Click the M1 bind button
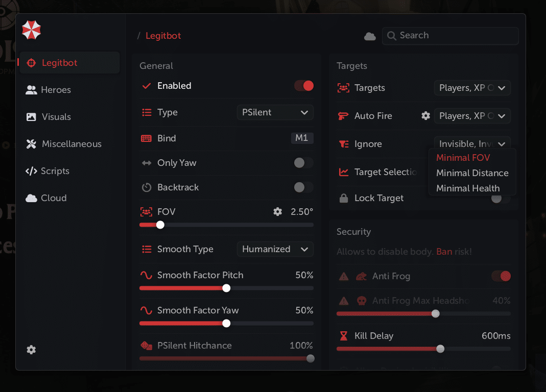This screenshot has height=392, width=546. click(302, 138)
